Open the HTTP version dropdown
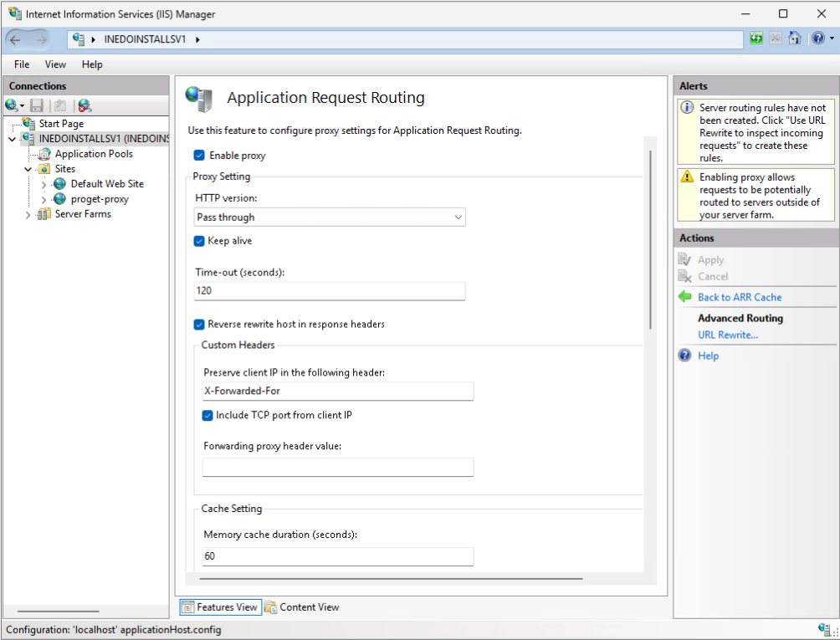 click(330, 217)
